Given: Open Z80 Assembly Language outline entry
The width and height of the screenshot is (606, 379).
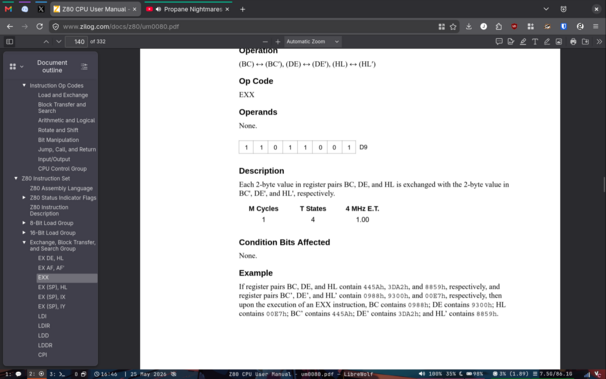Looking at the screenshot, I should pos(61,189).
